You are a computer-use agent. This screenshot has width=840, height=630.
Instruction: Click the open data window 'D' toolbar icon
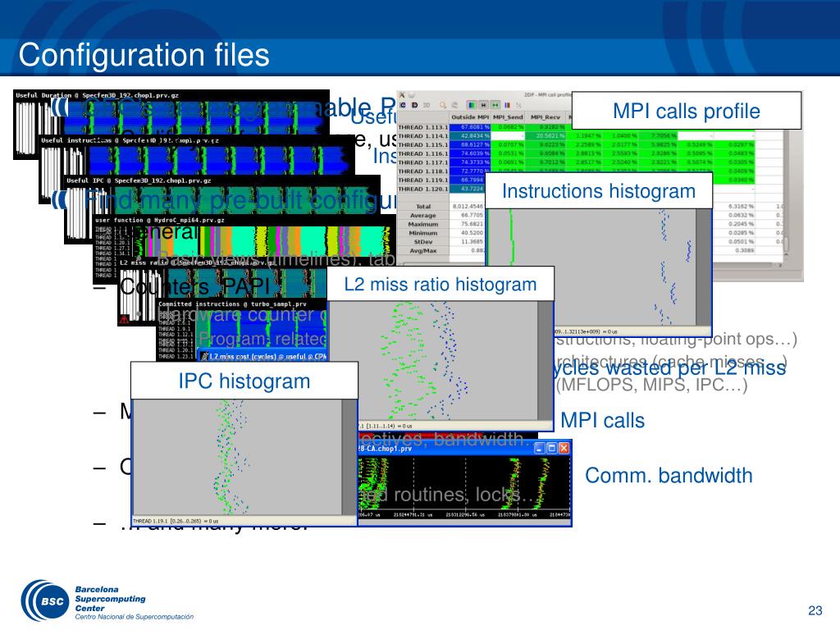pyautogui.click(x=414, y=106)
